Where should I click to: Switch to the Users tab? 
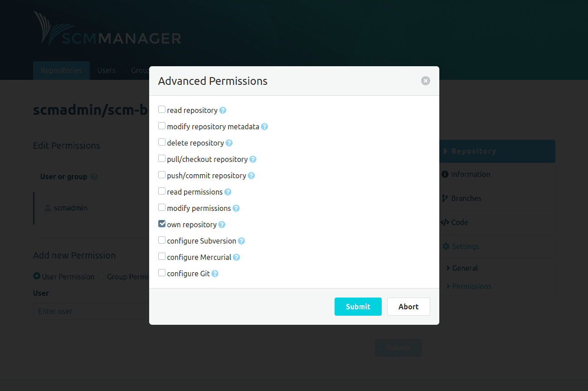pyautogui.click(x=106, y=70)
